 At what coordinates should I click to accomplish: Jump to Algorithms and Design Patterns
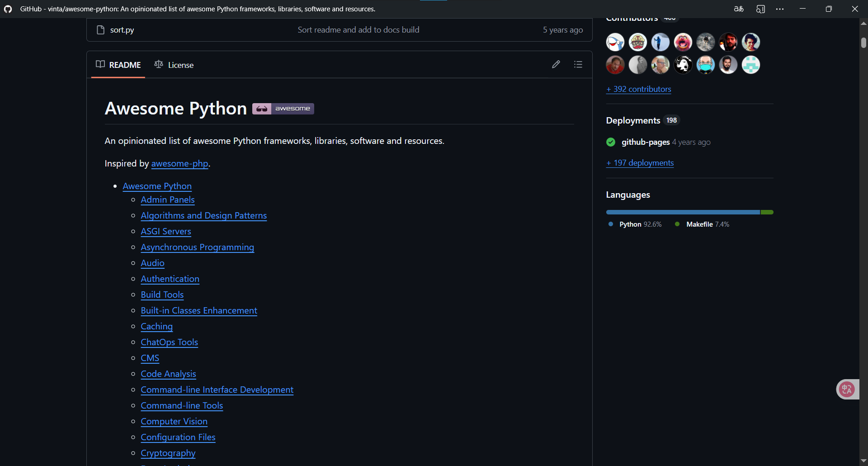coord(204,215)
